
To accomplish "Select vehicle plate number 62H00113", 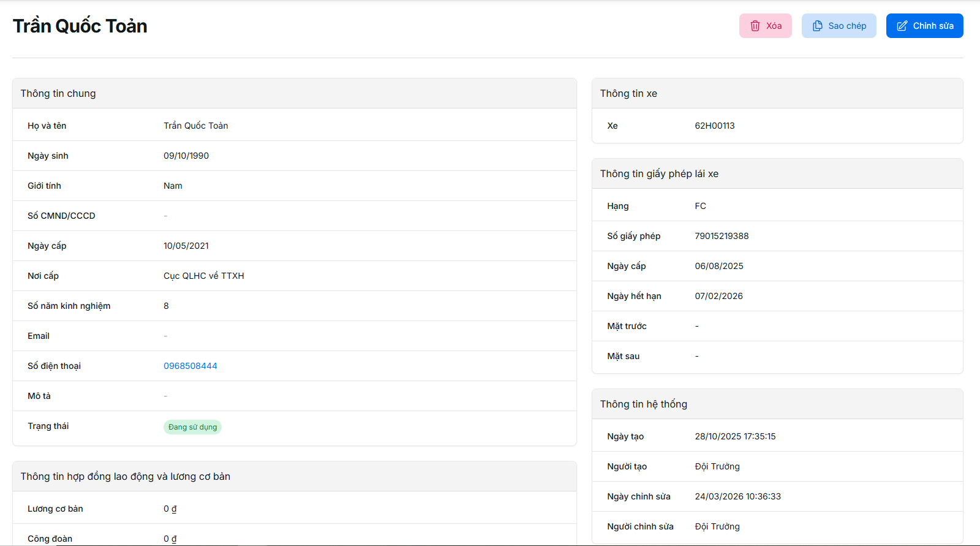I will click(x=714, y=126).
